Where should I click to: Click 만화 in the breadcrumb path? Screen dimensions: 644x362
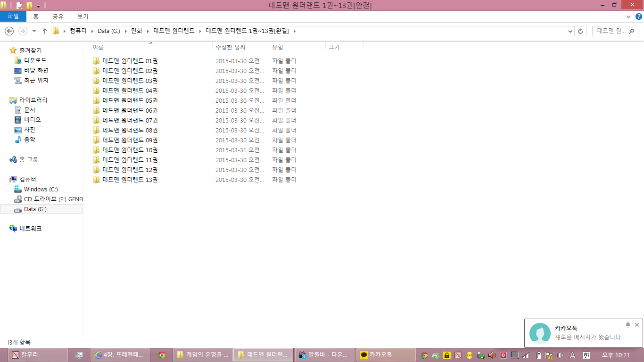tap(137, 31)
